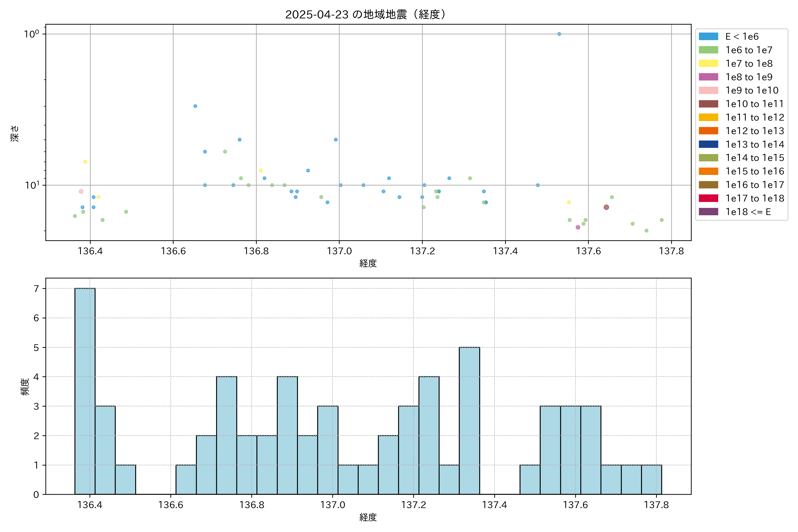Click the '経度' x-axis label under the scatter plot
Viewport: 798px width, 532px height.
[x=368, y=263]
